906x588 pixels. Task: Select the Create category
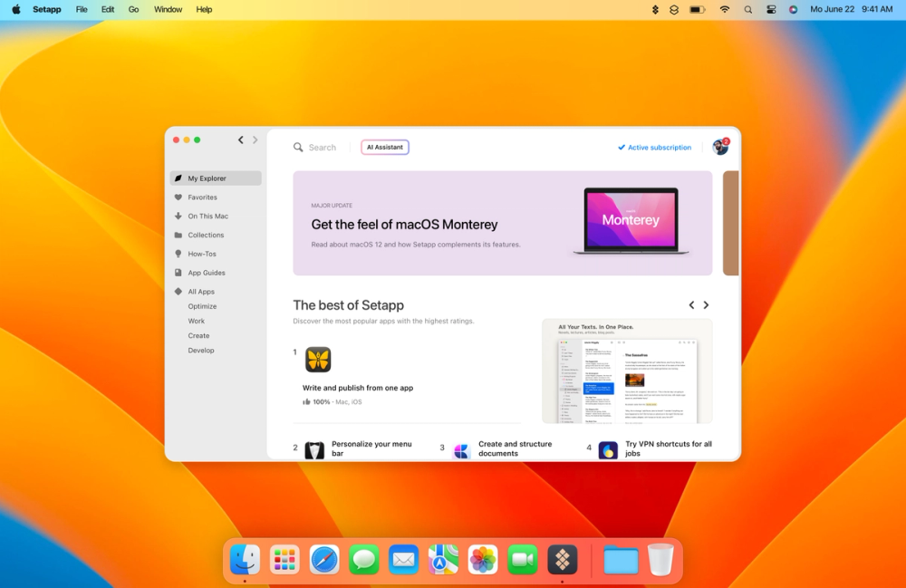click(x=198, y=335)
